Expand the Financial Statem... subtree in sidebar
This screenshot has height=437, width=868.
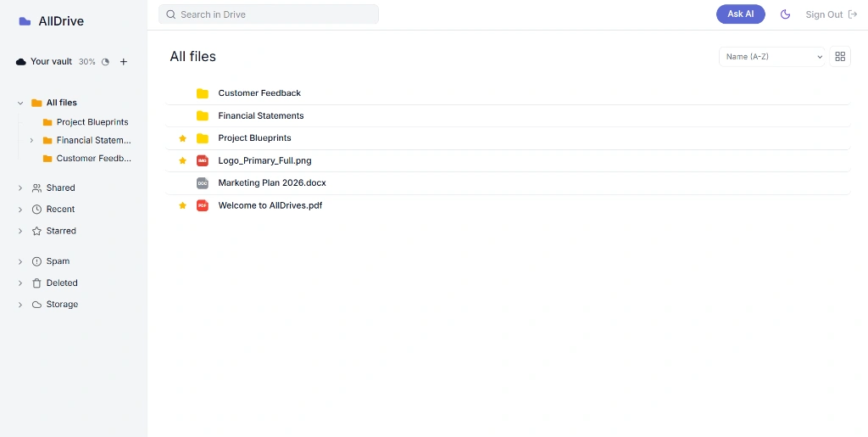[31, 140]
